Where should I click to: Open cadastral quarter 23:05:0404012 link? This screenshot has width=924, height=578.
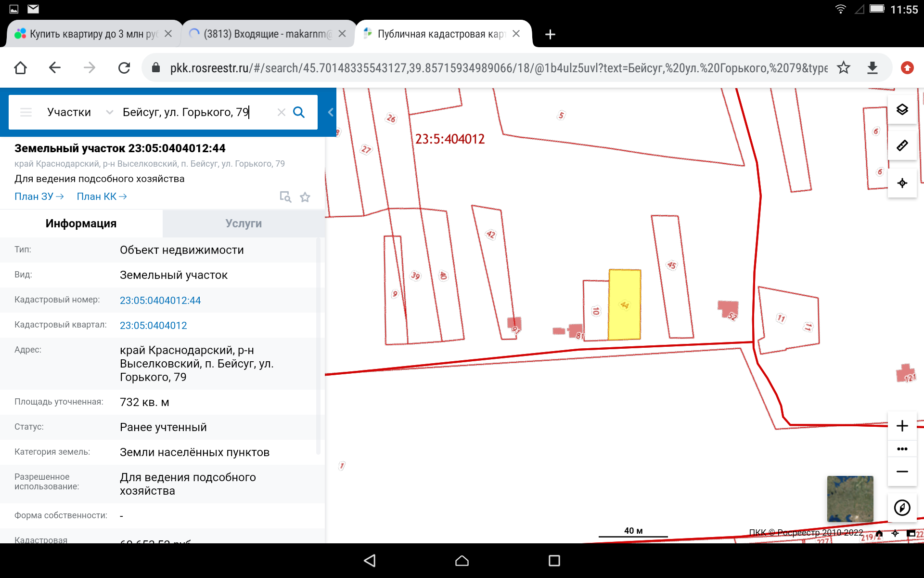[x=153, y=326]
